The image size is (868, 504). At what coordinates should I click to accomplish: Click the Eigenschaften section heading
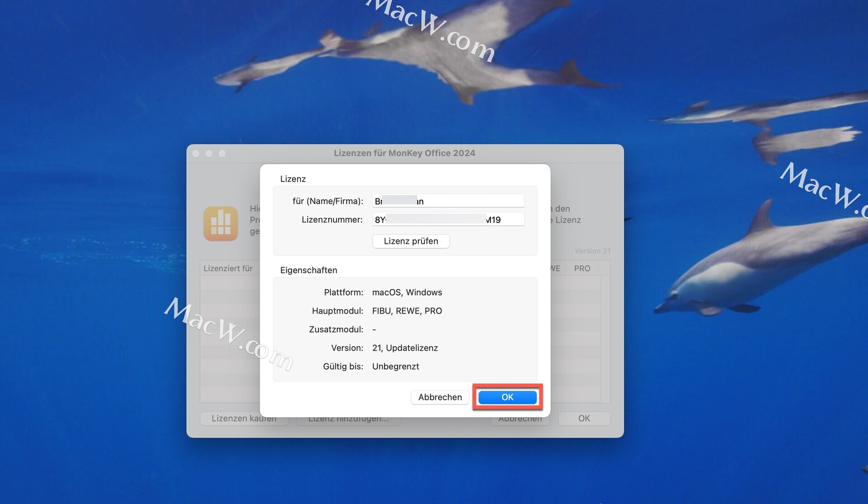tap(309, 270)
